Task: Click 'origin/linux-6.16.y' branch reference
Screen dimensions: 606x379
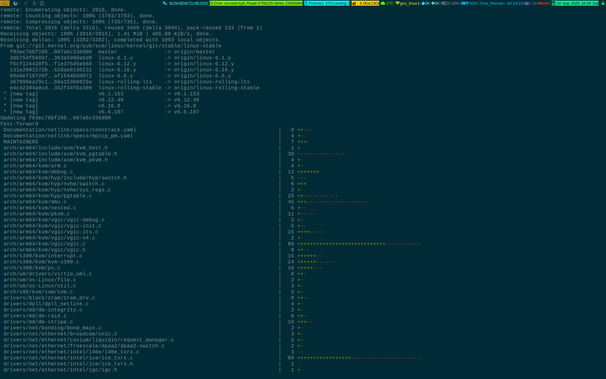Action: coord(204,70)
